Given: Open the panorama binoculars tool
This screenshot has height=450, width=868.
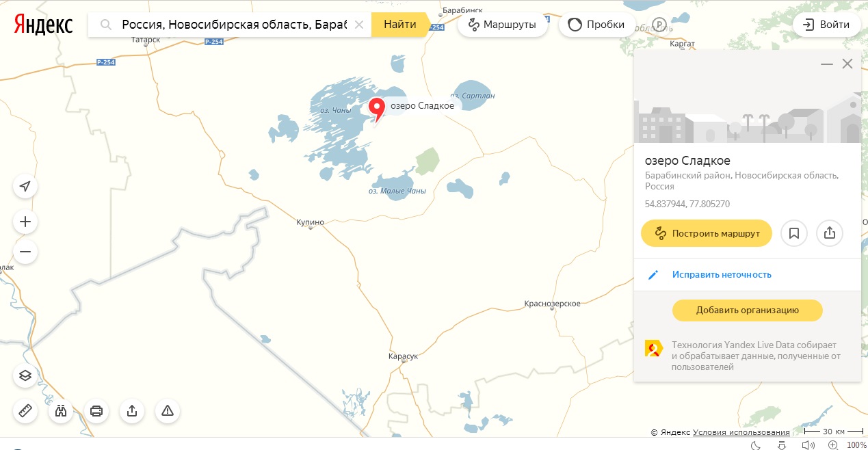Looking at the screenshot, I should pos(61,411).
